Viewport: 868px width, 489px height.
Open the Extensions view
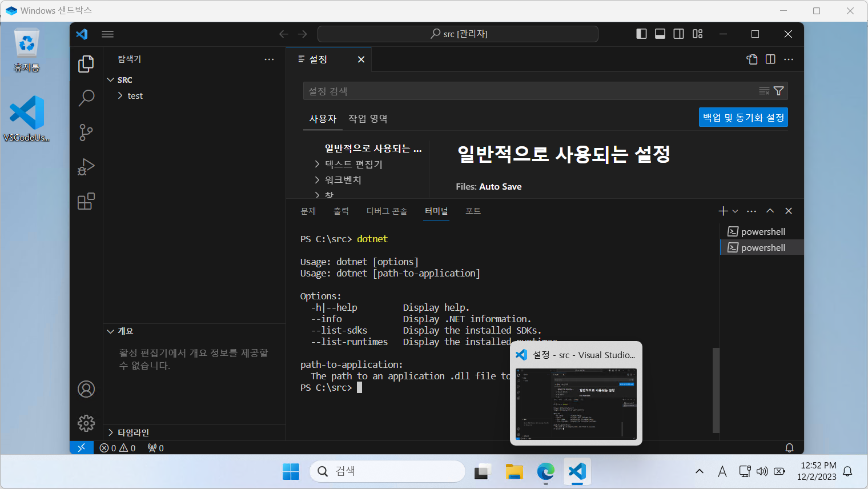tap(86, 201)
